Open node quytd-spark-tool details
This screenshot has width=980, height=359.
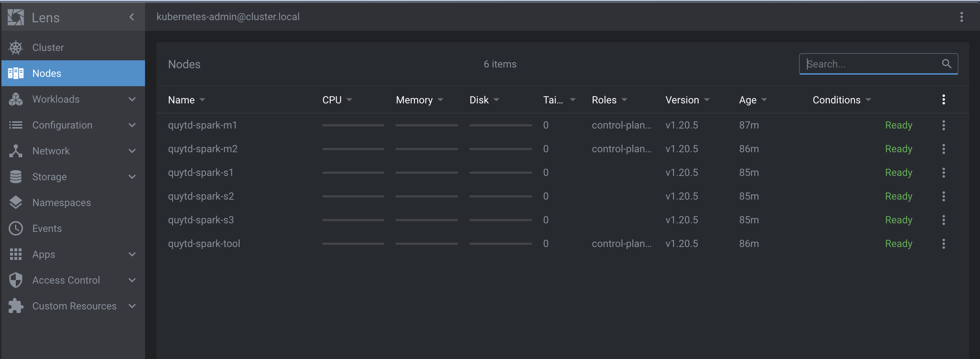pos(204,244)
